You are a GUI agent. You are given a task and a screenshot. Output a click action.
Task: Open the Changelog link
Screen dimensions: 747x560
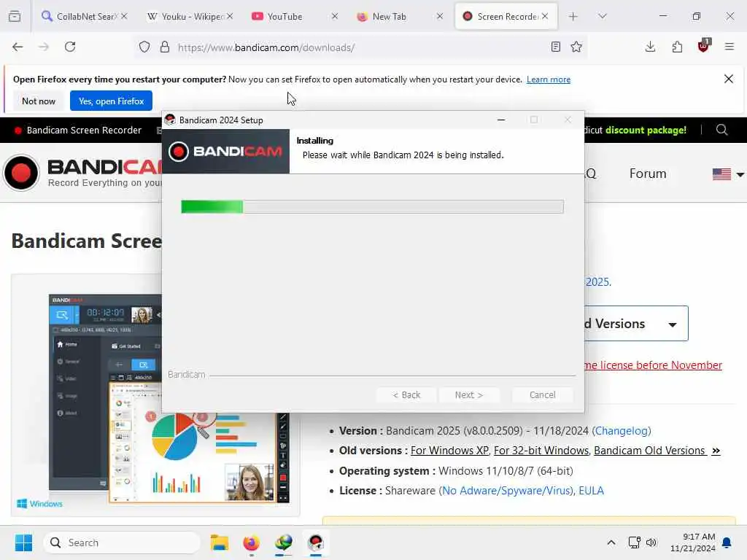point(622,431)
